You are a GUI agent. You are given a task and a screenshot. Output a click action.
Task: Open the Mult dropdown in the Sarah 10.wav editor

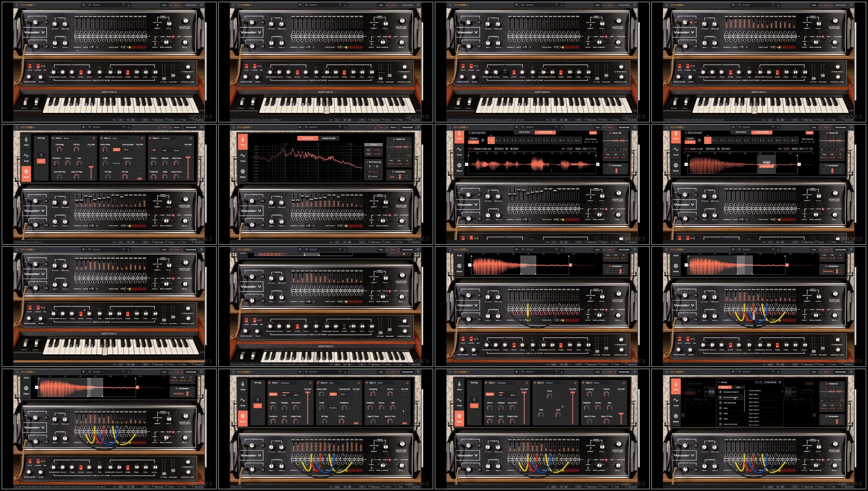coord(803,149)
